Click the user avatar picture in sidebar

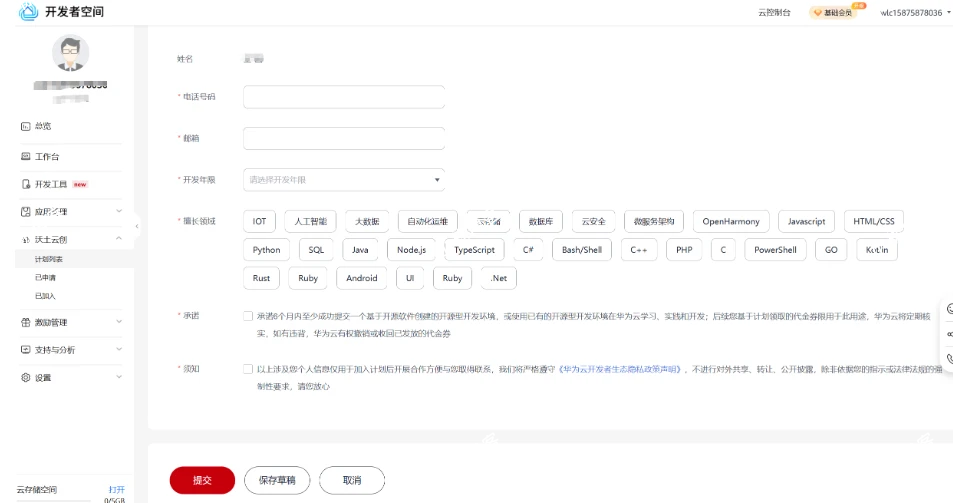pos(71,53)
